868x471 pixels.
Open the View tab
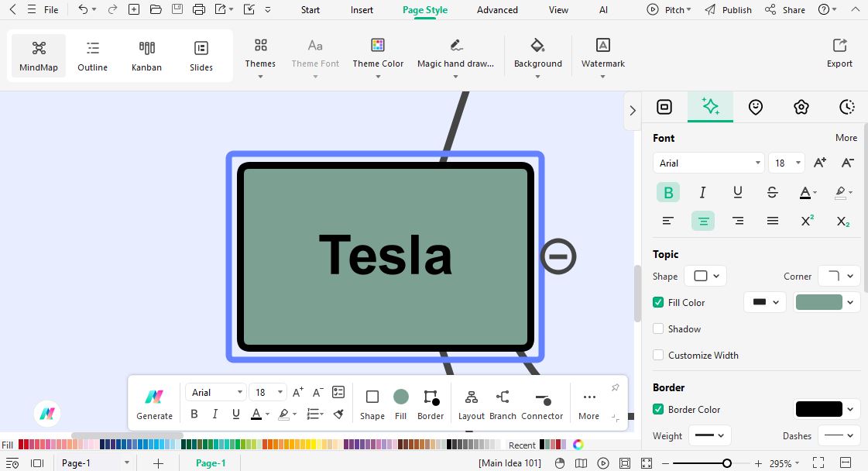coord(558,10)
